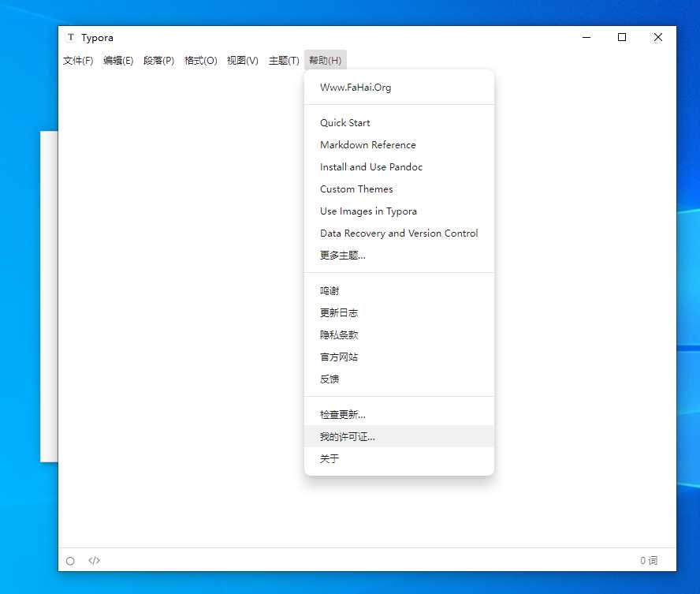Open the 段落(P) menu
Image resolution: width=700 pixels, height=594 pixels.
click(158, 60)
